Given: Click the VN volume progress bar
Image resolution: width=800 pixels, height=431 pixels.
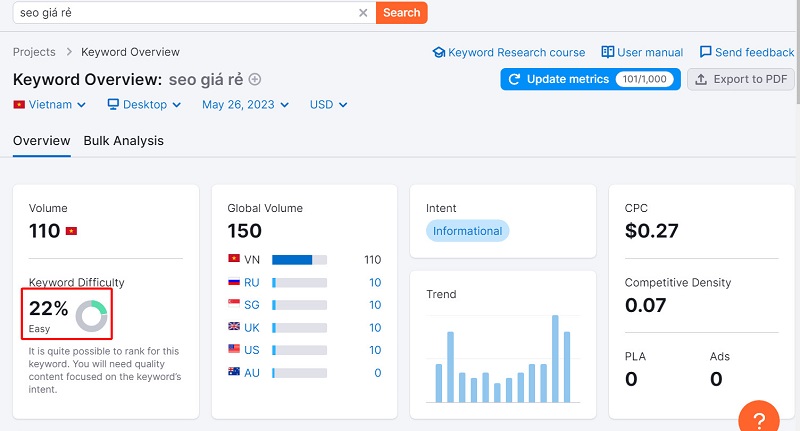Looking at the screenshot, I should tap(299, 260).
